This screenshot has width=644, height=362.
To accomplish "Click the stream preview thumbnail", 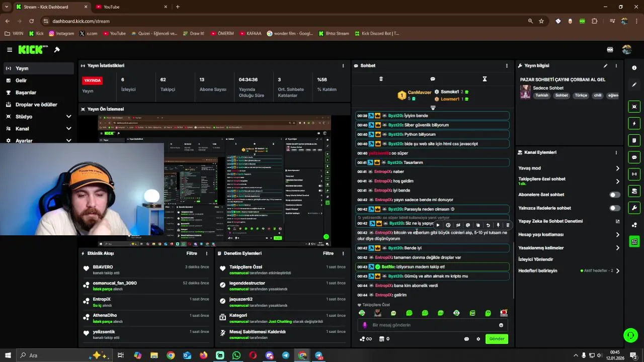I will (214, 181).
